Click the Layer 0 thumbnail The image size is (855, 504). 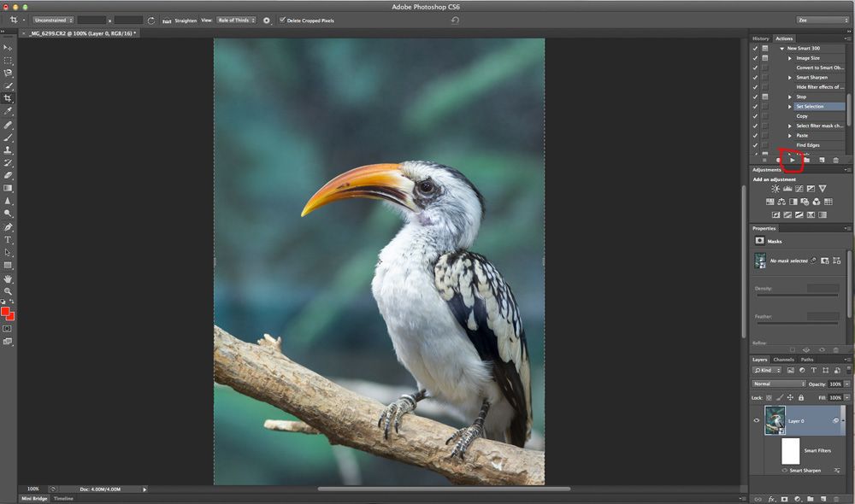[x=775, y=420]
